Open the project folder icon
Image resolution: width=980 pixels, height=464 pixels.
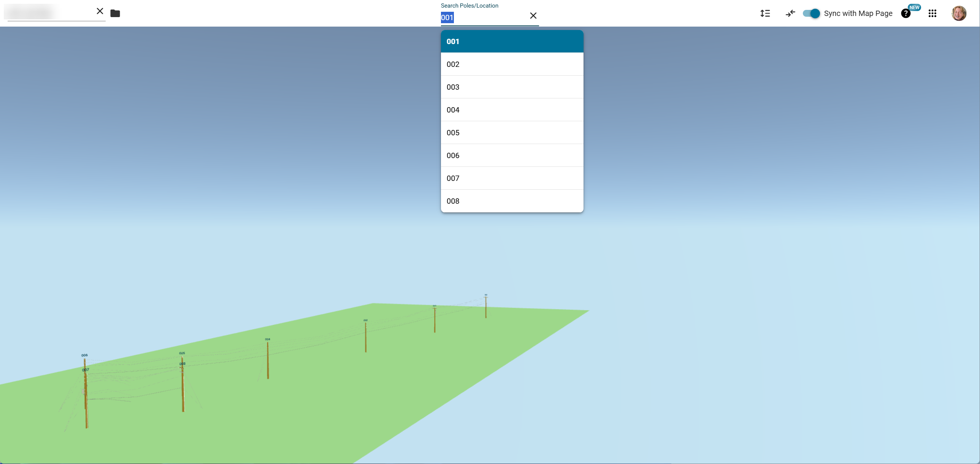click(115, 13)
